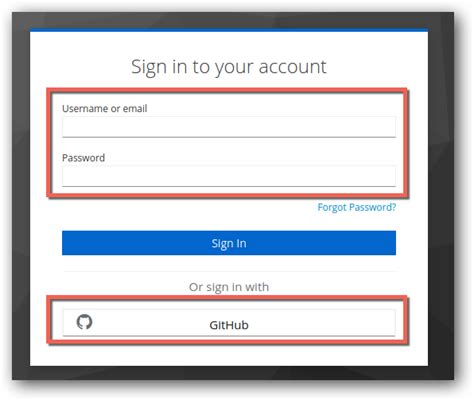This screenshot has width=474, height=400.
Task: Focus the Username or email input field
Action: [229, 127]
